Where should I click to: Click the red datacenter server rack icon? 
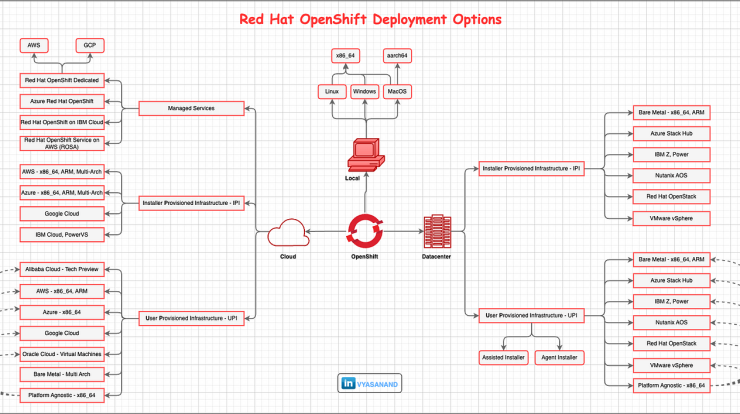[x=437, y=231]
